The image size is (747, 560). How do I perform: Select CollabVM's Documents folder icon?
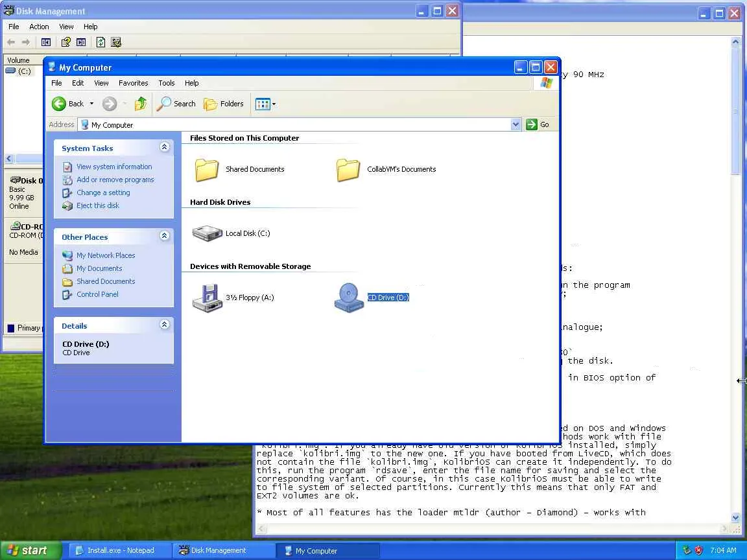coord(348,170)
